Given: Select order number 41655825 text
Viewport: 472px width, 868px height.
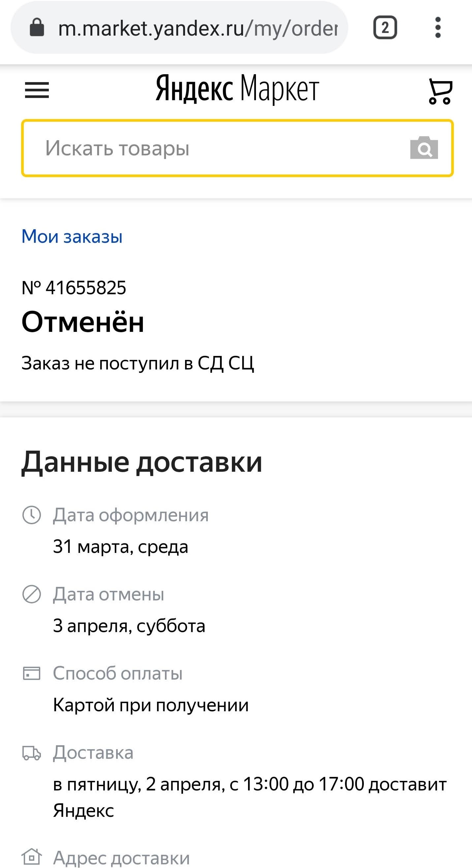Looking at the screenshot, I should click(x=74, y=288).
